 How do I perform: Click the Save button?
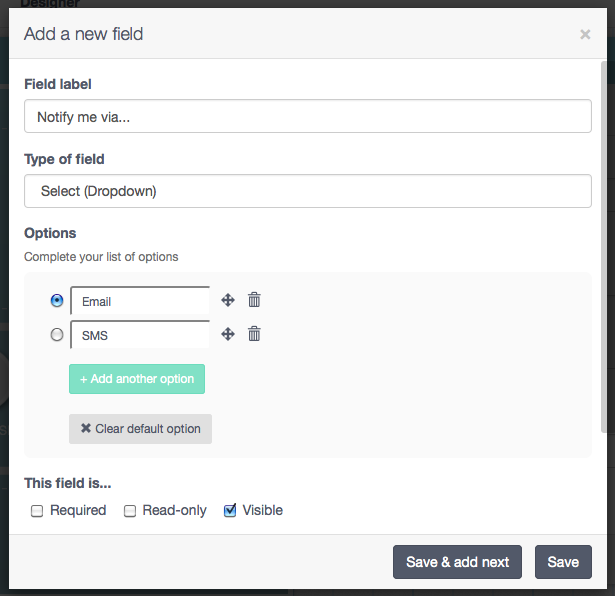click(x=563, y=562)
